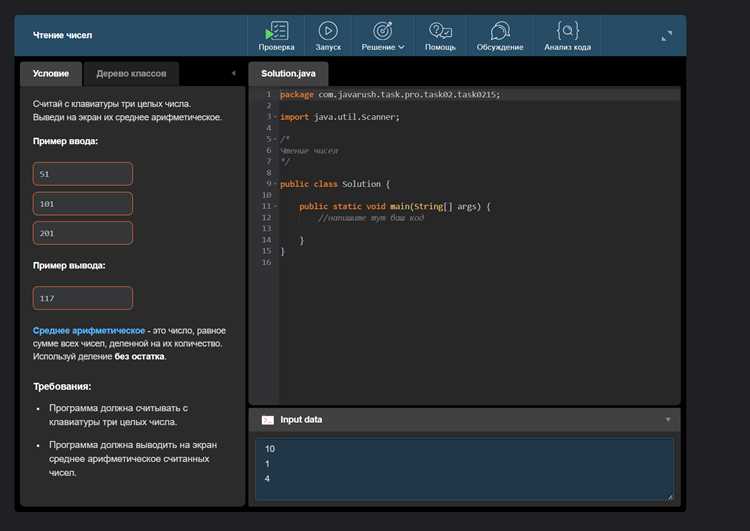Switch to the Условие tab
The image size is (750, 531).
pos(51,74)
